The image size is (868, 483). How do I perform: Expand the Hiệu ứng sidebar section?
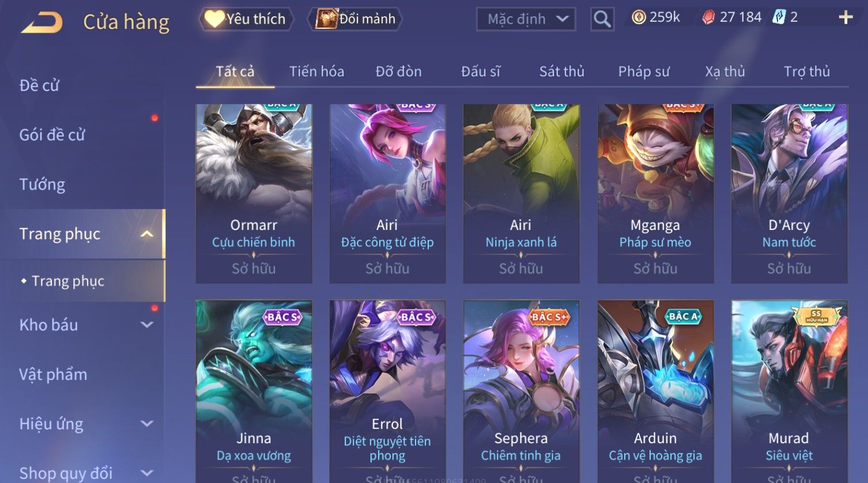(x=147, y=424)
